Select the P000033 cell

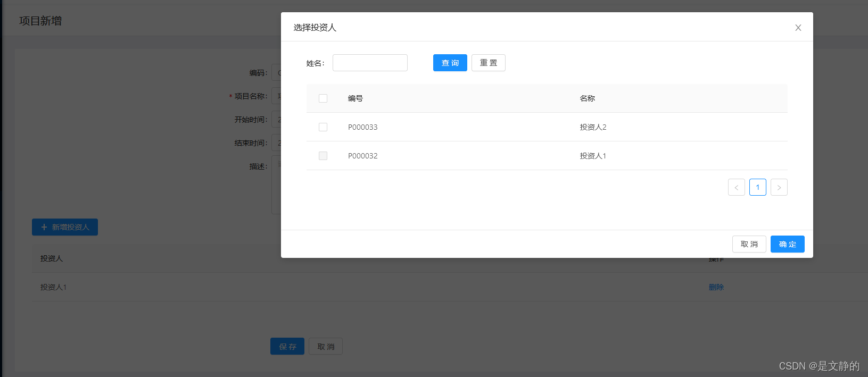(x=363, y=127)
